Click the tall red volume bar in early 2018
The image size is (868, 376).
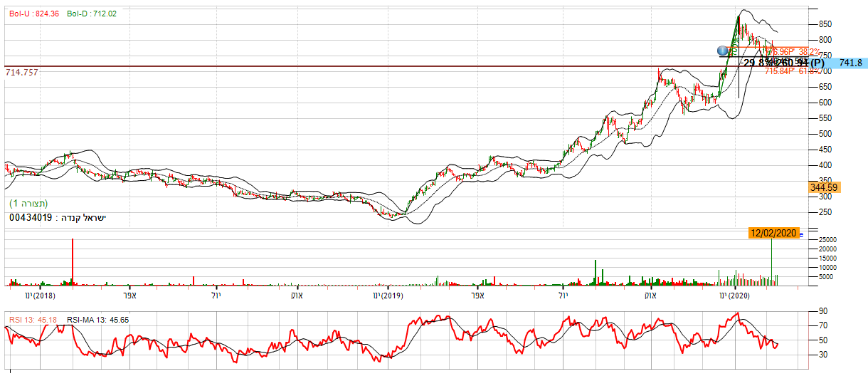tap(73, 263)
